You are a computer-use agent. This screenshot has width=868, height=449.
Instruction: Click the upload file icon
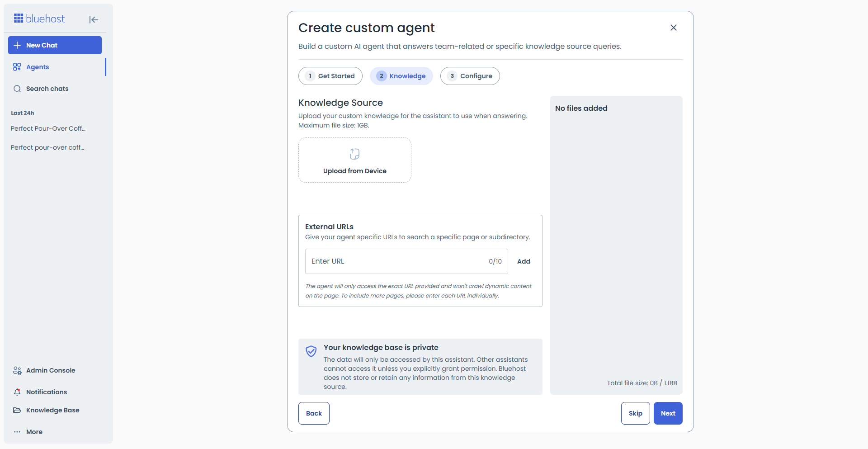click(355, 154)
